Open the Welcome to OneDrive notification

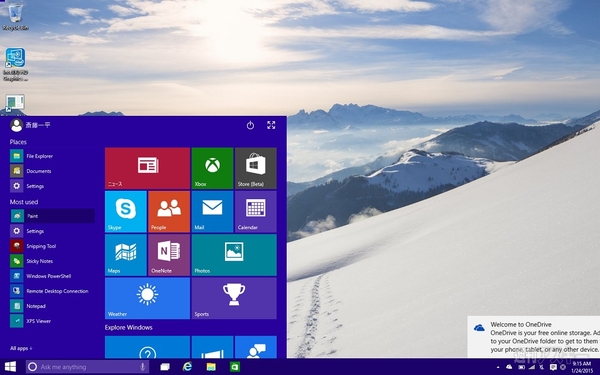pyautogui.click(x=533, y=337)
